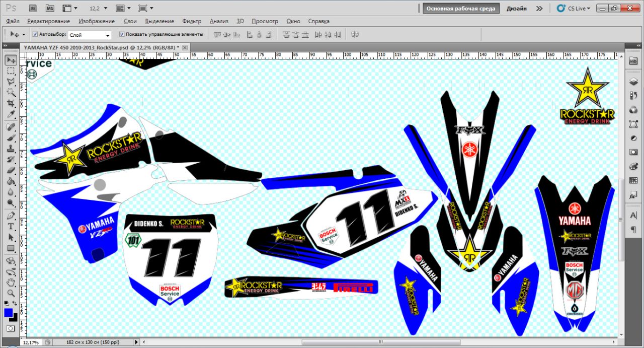Close the YAMAHA YZF 450 document tab
The image size is (644, 348).
(x=185, y=47)
